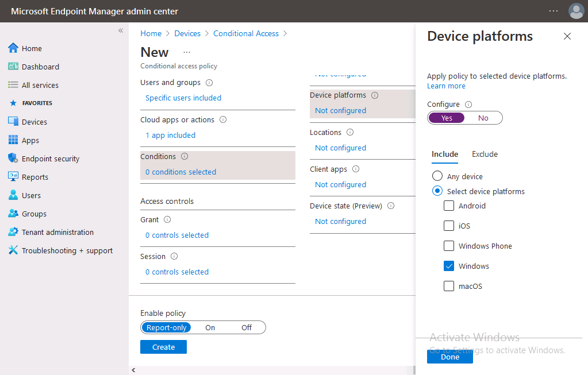Open the ellipsis menu next to New
The image size is (588, 375).
(187, 52)
